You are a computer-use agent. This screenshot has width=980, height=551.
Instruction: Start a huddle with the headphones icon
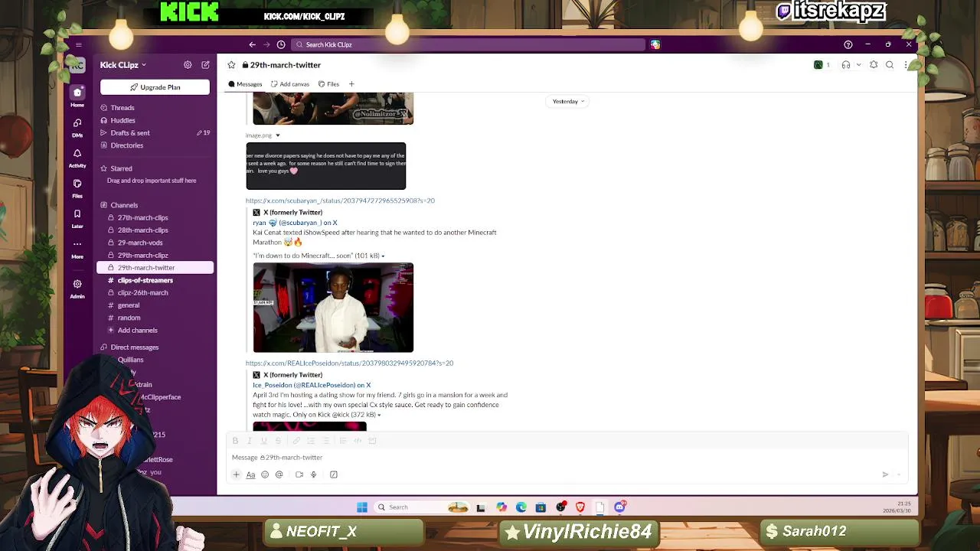845,65
